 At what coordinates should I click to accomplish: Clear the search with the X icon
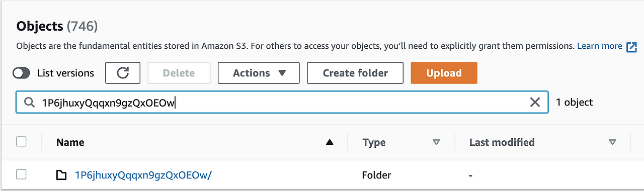535,102
